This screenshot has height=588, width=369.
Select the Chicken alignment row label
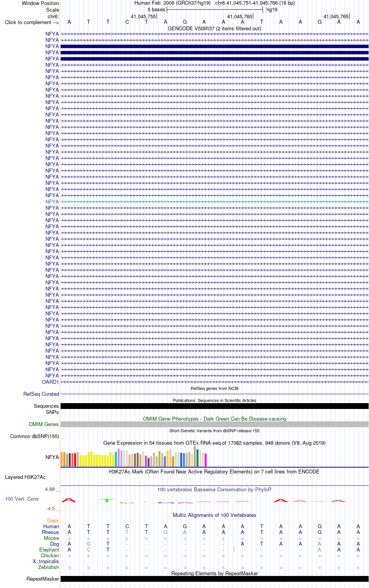pyautogui.click(x=50, y=555)
